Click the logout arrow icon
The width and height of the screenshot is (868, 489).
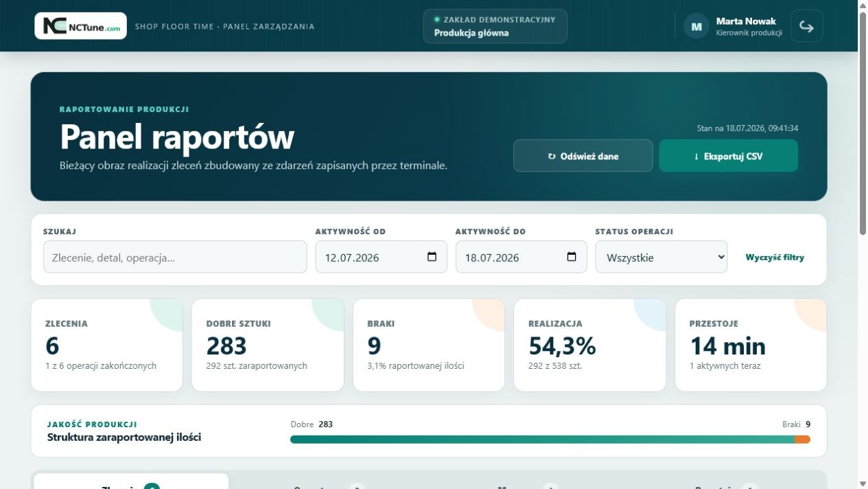point(807,27)
